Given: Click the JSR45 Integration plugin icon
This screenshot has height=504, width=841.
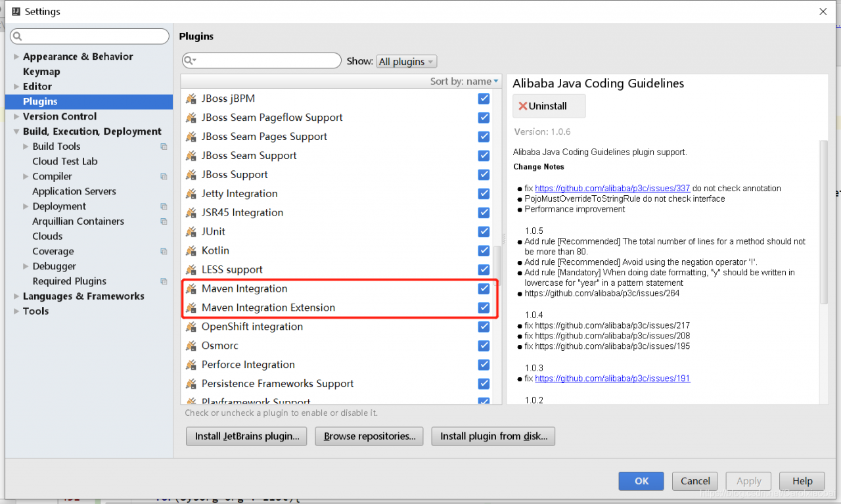Looking at the screenshot, I should pyautogui.click(x=191, y=213).
